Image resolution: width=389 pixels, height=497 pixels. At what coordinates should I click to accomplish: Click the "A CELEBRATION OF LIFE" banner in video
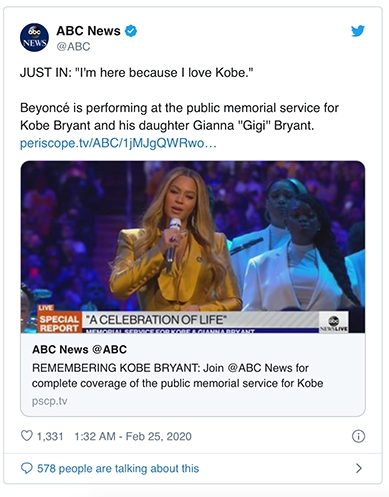(157, 320)
